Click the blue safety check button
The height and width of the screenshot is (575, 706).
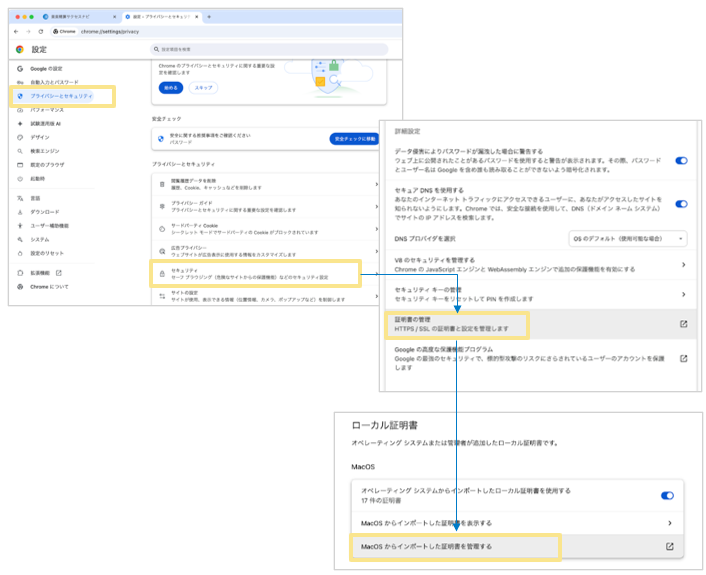pos(354,139)
